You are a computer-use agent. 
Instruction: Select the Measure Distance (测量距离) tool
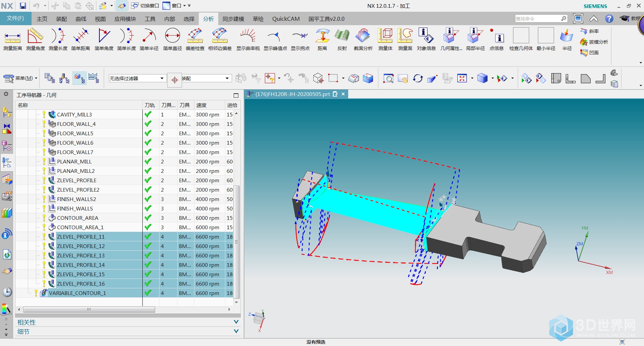[x=12, y=40]
